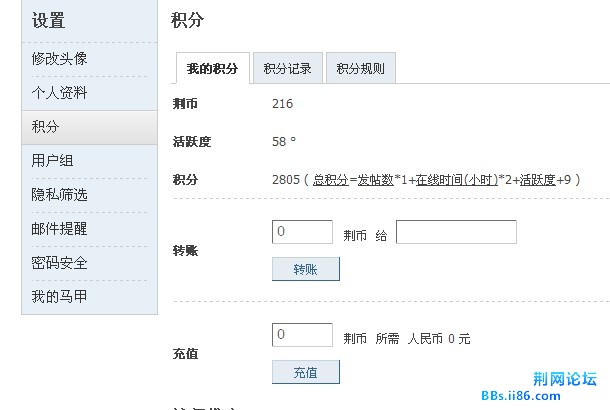The image size is (610, 410).
Task: Switch to the 积分记录 tab
Action: pos(287,68)
